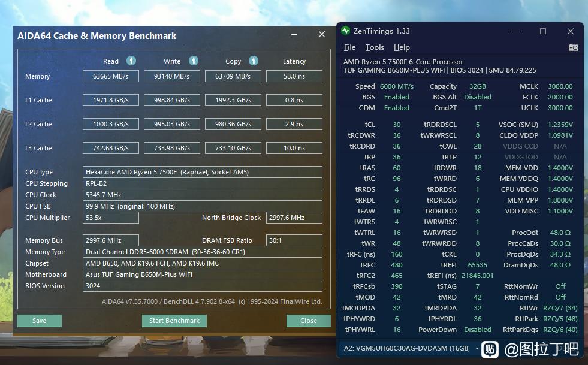Click FCLK value 2000.00

click(560, 97)
